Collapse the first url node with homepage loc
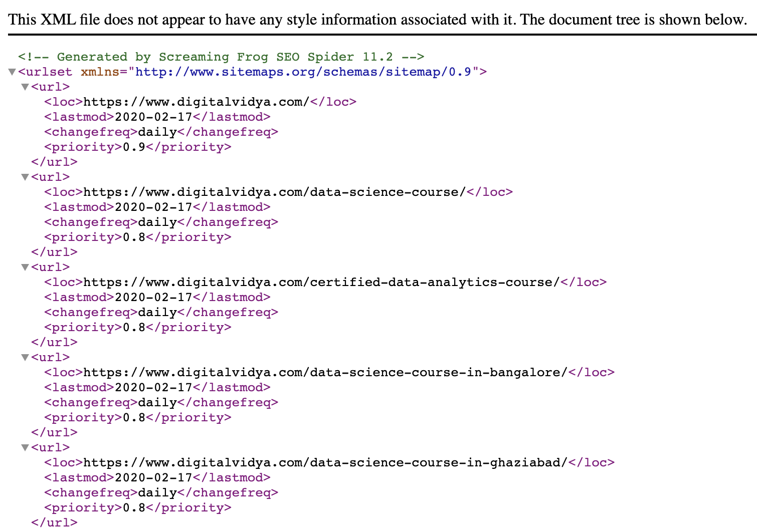This screenshot has height=532, width=757. pos(25,87)
